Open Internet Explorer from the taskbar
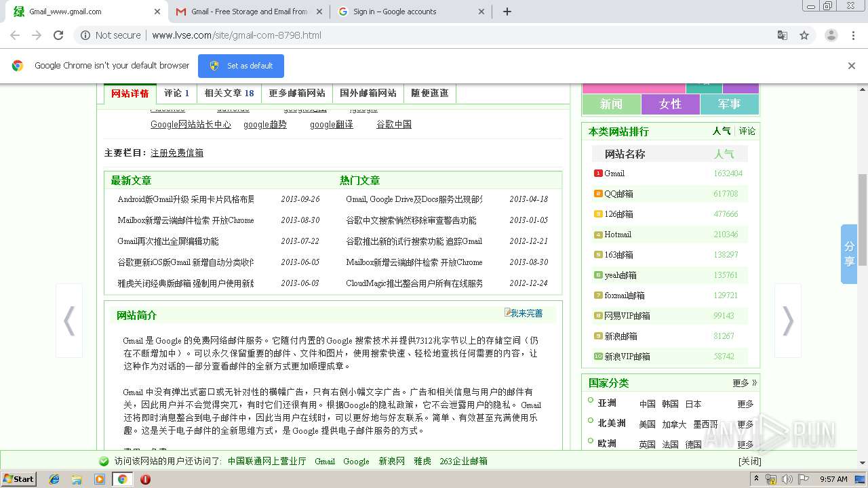Image resolution: width=868 pixels, height=488 pixels. 54,479
